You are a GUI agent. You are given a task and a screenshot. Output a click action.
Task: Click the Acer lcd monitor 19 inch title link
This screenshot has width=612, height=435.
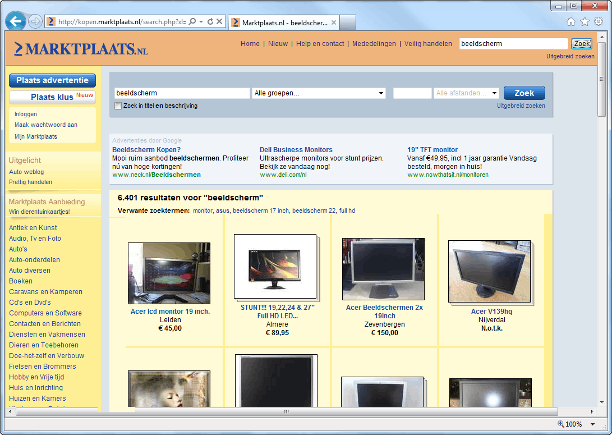170,312
